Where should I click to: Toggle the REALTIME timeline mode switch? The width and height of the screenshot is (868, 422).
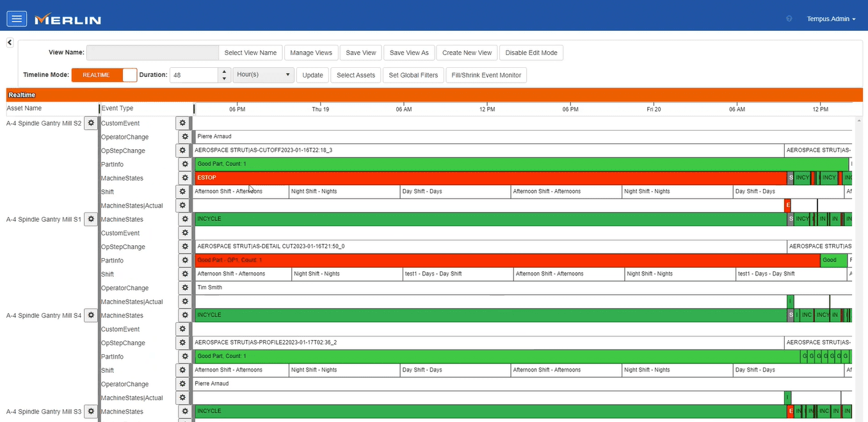pyautogui.click(x=104, y=75)
